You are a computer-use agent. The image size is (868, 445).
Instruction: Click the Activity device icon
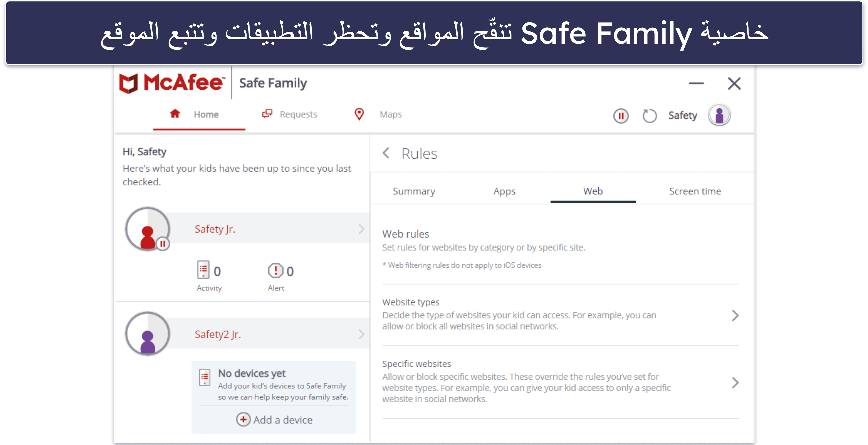click(203, 270)
